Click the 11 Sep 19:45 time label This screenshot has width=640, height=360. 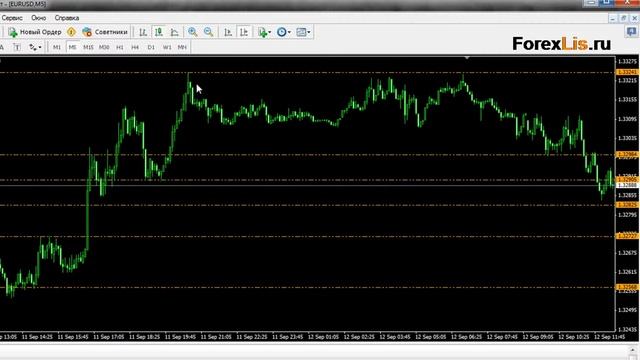click(180, 337)
